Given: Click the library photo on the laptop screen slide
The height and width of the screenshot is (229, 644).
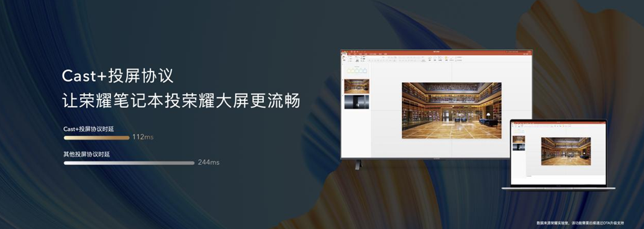Looking at the screenshot, I should coord(566,151).
